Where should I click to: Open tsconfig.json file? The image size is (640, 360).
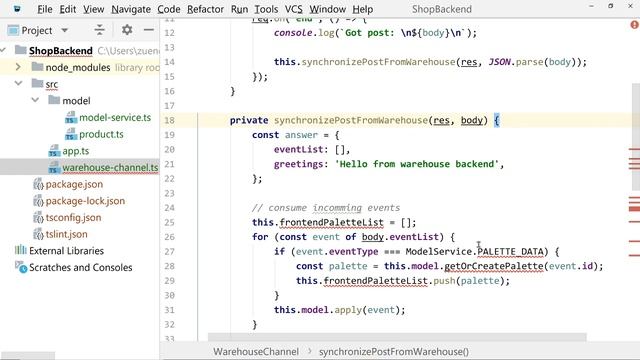[73, 218]
